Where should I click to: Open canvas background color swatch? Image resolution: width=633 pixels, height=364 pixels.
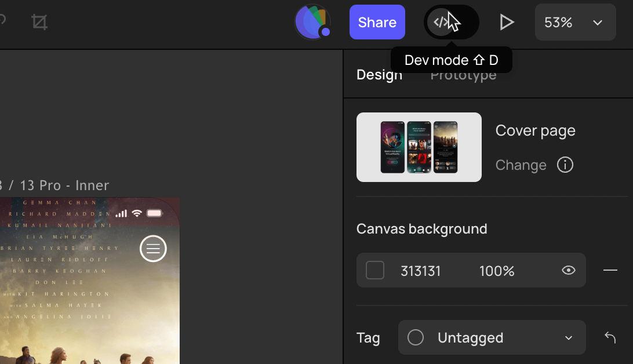pos(374,270)
